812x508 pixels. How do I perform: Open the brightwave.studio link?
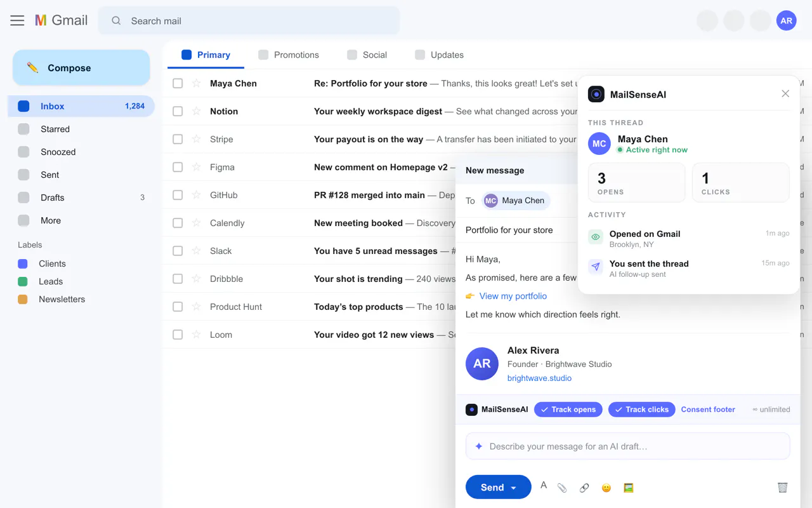[x=539, y=378]
